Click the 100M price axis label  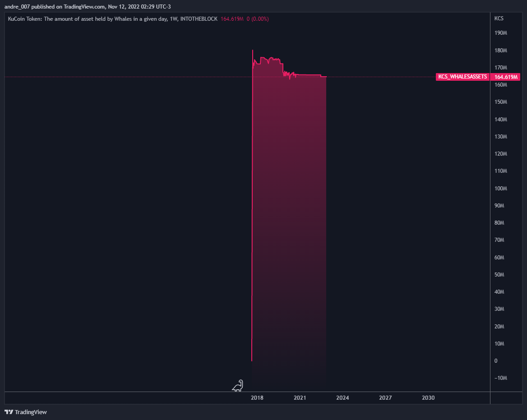(x=501, y=188)
